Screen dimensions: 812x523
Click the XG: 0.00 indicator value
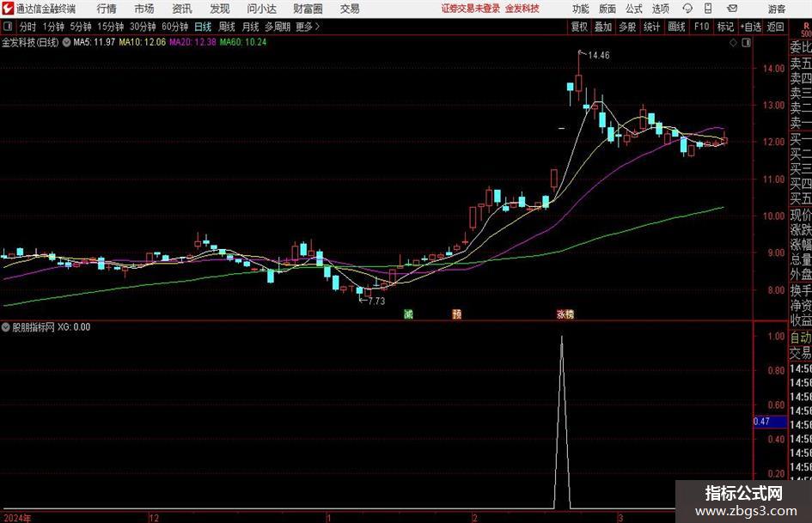74,327
